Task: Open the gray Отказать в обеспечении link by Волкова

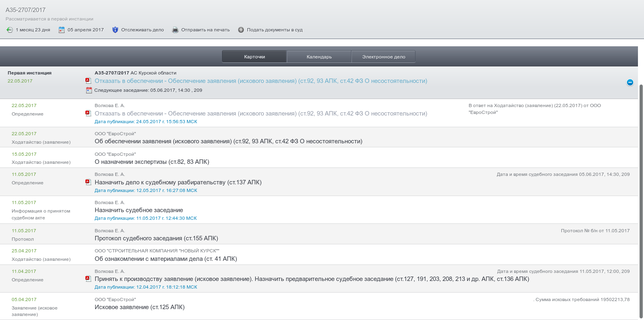Action: coord(261,114)
